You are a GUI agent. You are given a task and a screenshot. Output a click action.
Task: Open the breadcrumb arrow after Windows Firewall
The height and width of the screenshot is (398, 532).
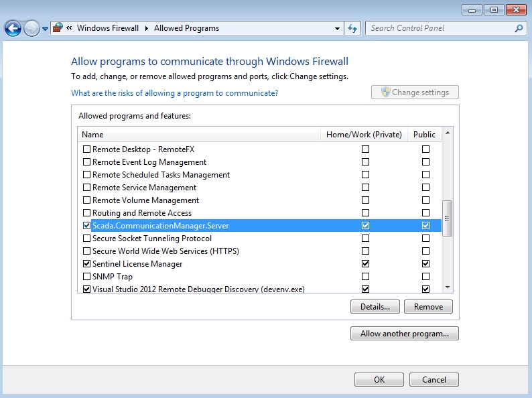[x=147, y=28]
